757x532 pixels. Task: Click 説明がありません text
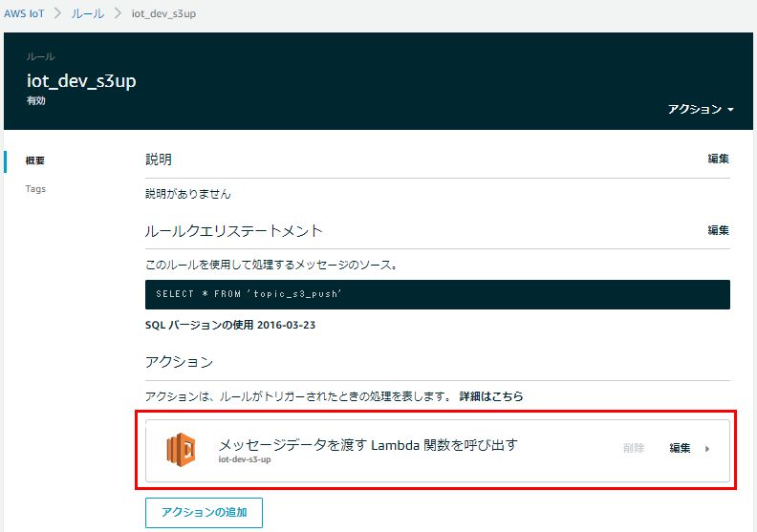pos(187,194)
